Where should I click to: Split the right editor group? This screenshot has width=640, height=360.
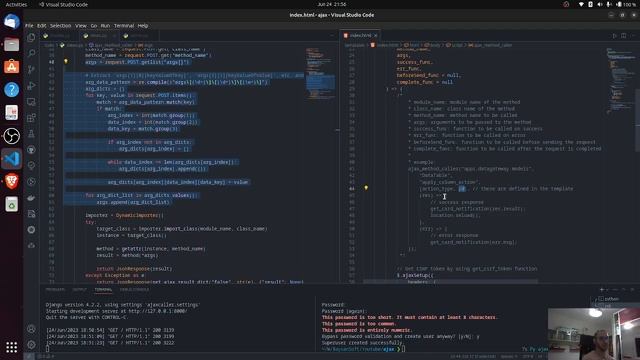tap(623, 36)
